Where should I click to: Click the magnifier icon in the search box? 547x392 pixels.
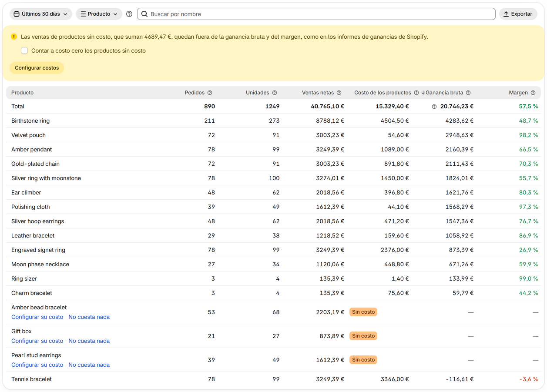[x=144, y=14]
